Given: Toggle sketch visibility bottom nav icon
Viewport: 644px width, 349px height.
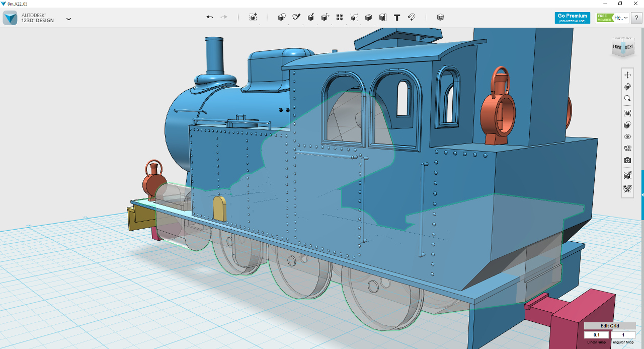Looking at the screenshot, I should [627, 189].
